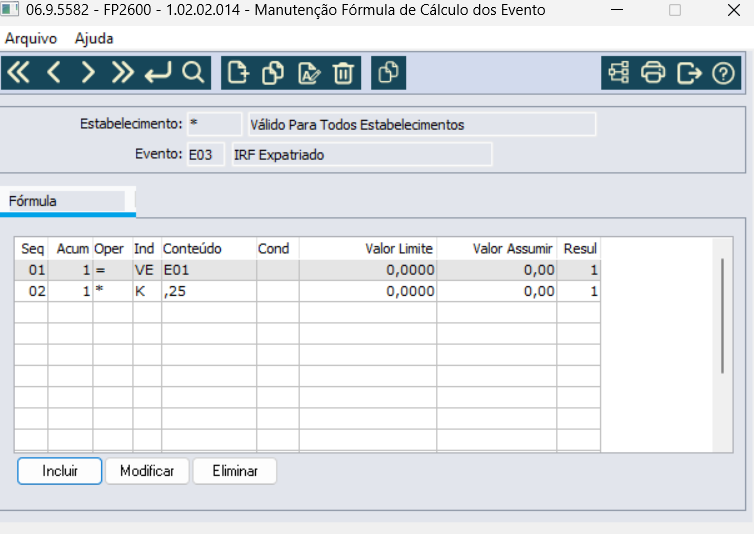
Task: Go to the first record
Action: click(x=18, y=73)
